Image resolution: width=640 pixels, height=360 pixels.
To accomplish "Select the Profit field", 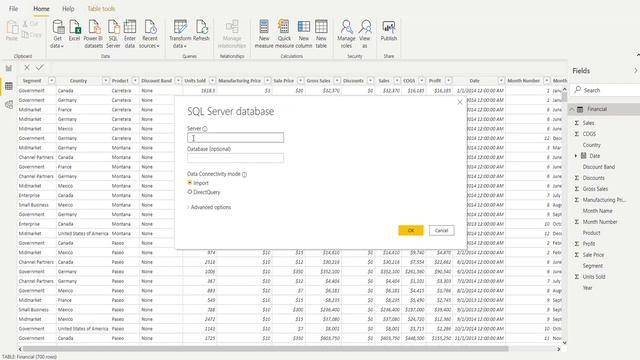I will click(x=589, y=244).
